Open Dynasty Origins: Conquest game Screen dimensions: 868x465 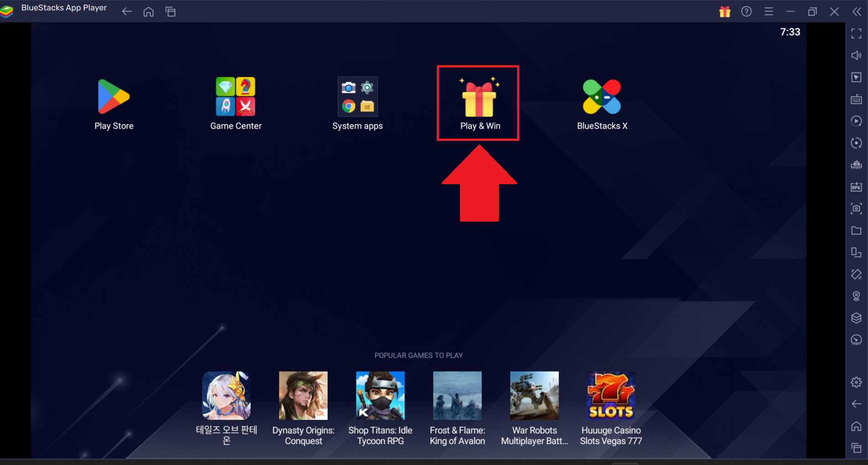pyautogui.click(x=303, y=396)
